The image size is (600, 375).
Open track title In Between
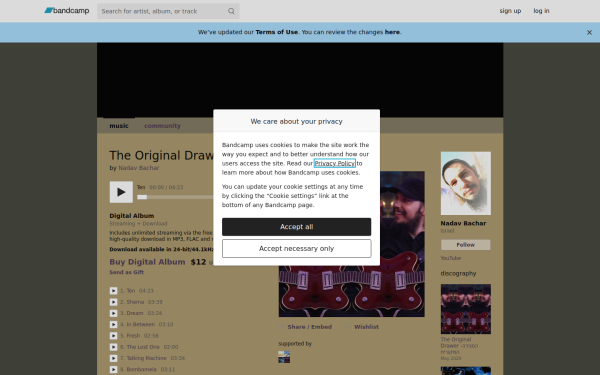click(141, 324)
